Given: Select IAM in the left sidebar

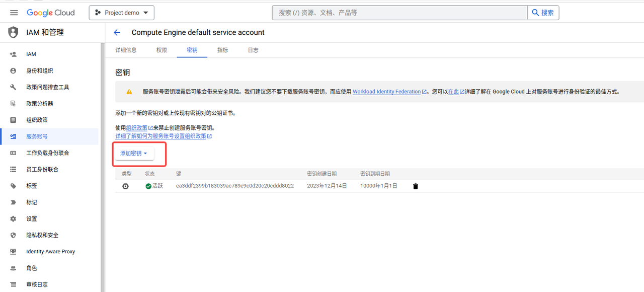Looking at the screenshot, I should tap(31, 54).
